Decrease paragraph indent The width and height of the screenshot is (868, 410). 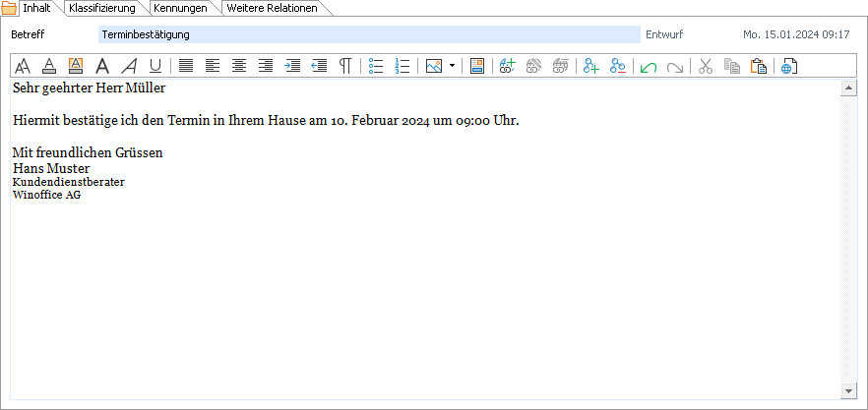coord(319,67)
